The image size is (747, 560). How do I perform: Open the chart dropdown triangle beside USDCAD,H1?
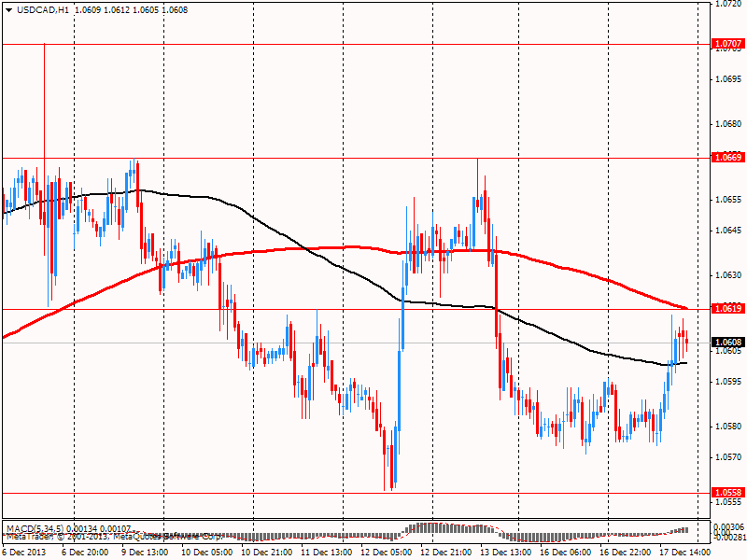(x=9, y=10)
